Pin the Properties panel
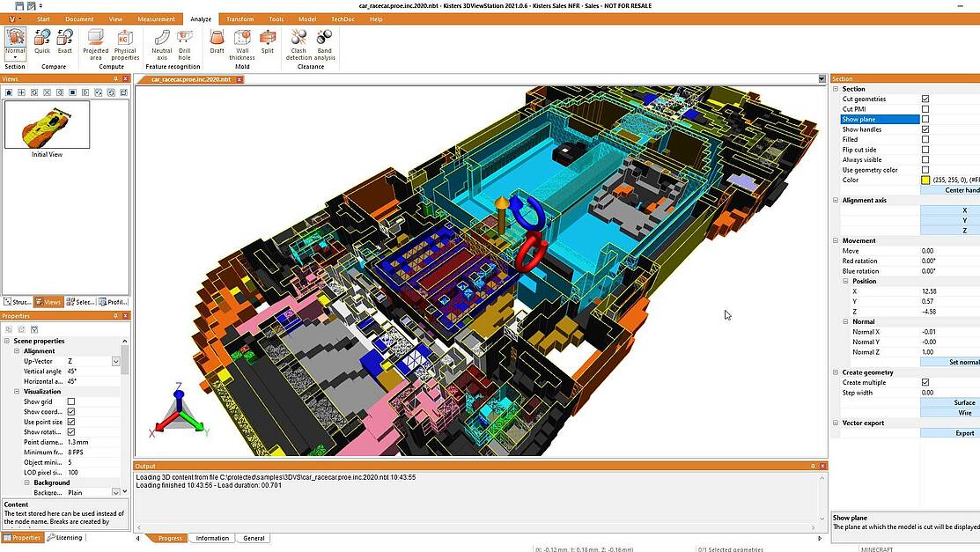 coord(115,316)
